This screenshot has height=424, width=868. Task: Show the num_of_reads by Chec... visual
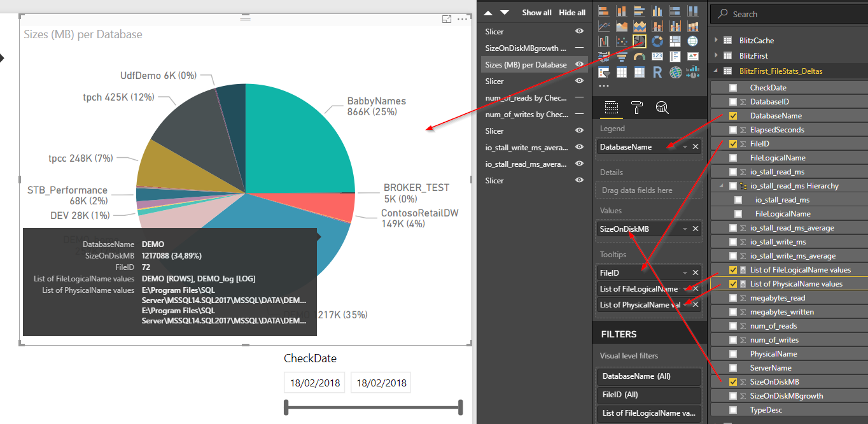[x=579, y=97]
